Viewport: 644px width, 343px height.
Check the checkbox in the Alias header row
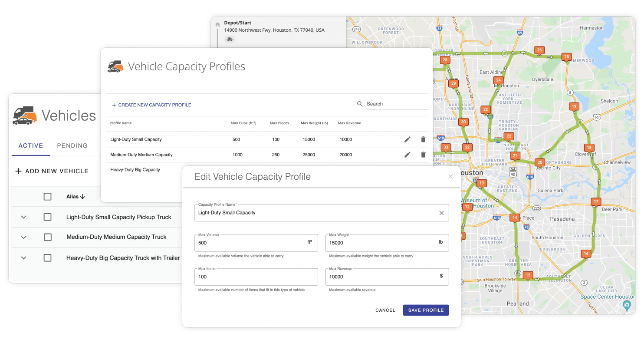[47, 196]
